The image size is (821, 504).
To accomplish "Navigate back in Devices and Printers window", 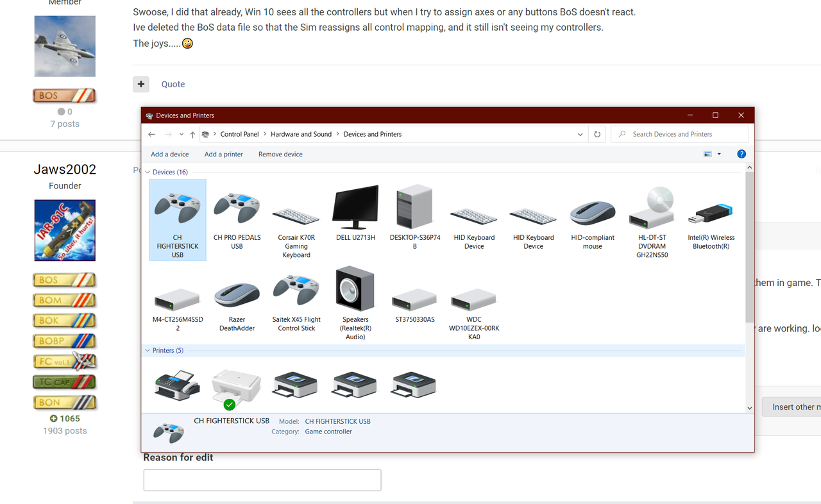I will 151,135.
